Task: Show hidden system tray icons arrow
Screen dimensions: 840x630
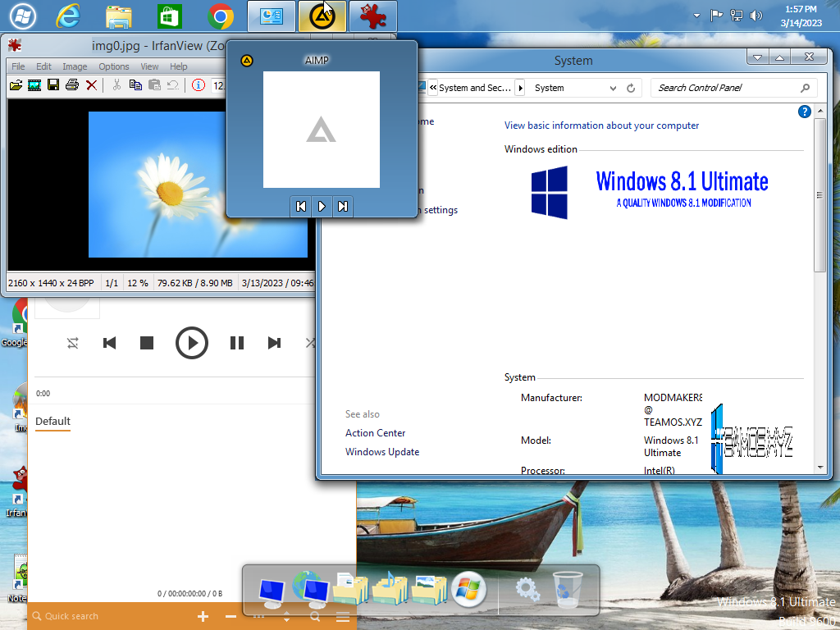Action: (696, 16)
